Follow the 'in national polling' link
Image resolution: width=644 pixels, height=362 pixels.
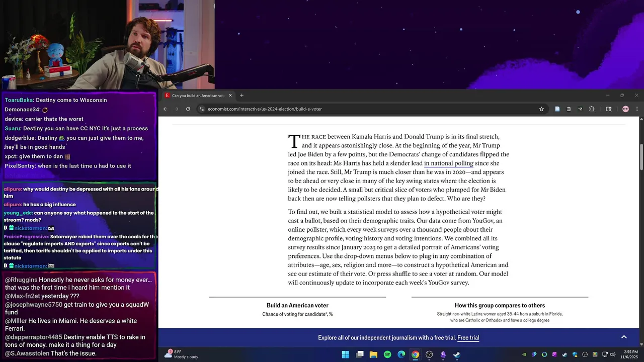tap(448, 163)
